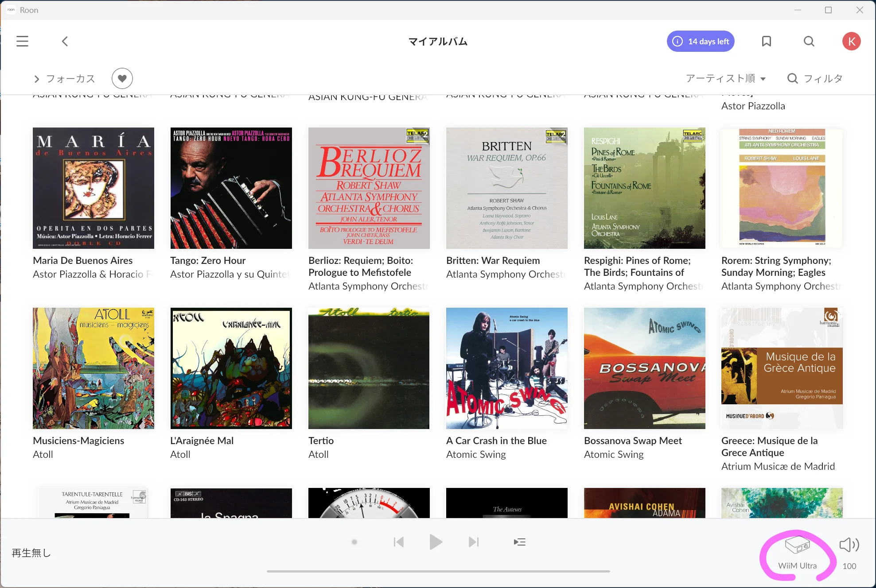Skip to the previous track
The height and width of the screenshot is (588, 876).
pos(398,542)
